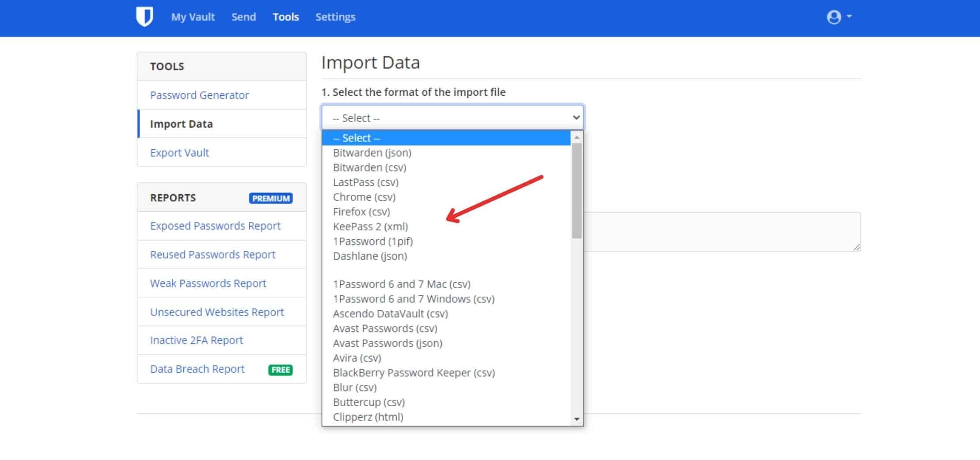
Task: Open Settings in the top navigation
Action: pyautogui.click(x=335, y=17)
